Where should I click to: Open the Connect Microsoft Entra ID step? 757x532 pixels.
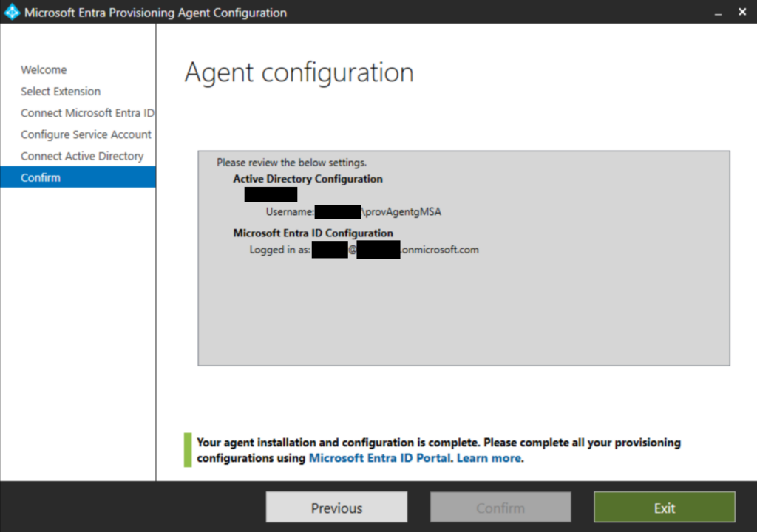click(x=87, y=112)
